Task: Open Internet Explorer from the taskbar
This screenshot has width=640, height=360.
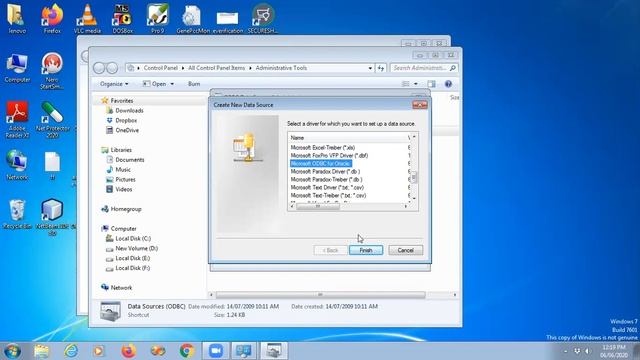Action: 71,351
